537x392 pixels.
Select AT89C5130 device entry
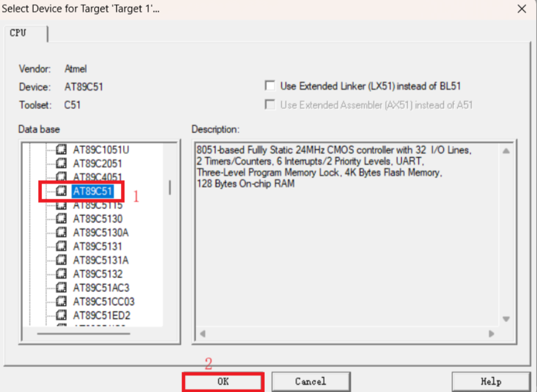(98, 219)
